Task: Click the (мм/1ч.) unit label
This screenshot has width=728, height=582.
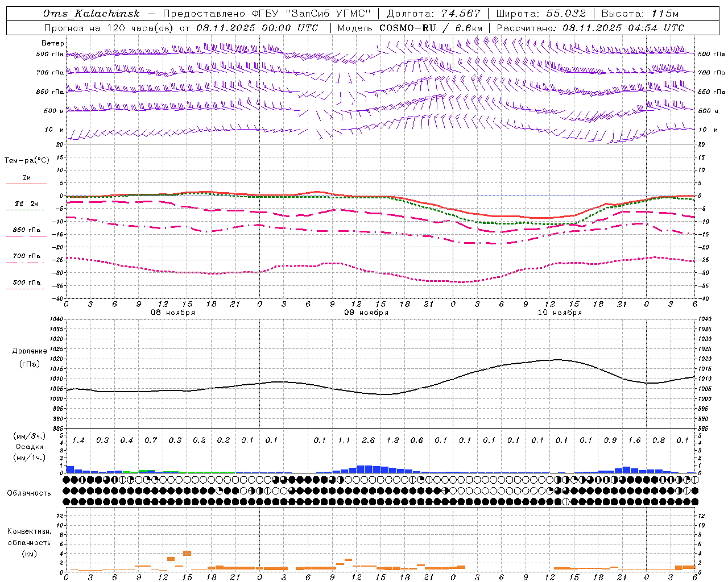Action: [30, 458]
